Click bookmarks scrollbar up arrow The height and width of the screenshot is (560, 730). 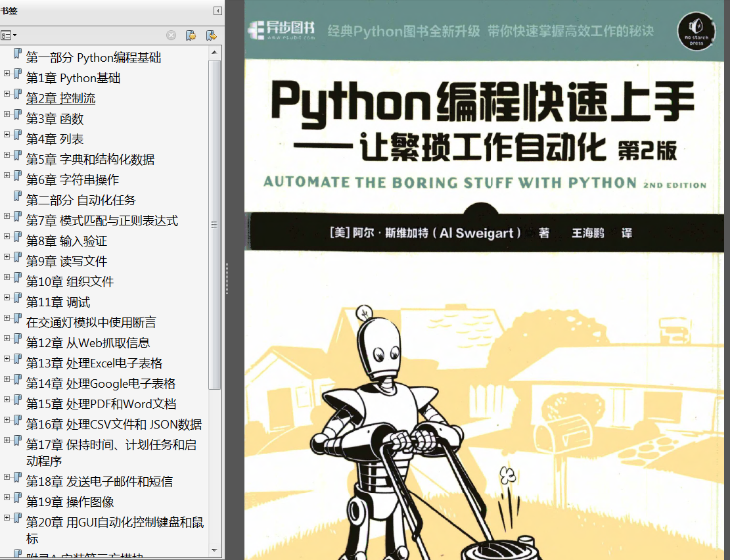click(x=214, y=52)
